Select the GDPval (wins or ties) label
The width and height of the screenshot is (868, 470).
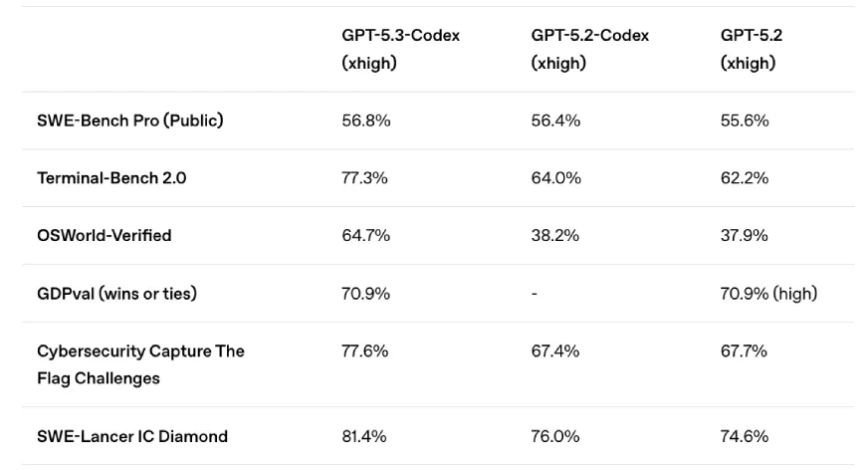(116, 293)
